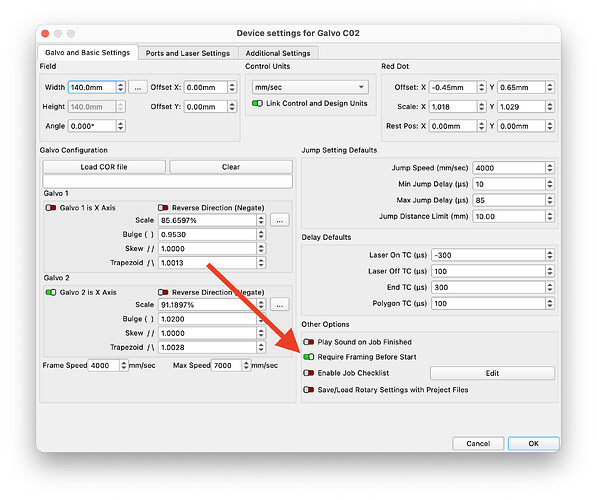The height and width of the screenshot is (500, 597).
Task: Click Galvo 2 Trapezoid field
Action: pyautogui.click(x=208, y=347)
